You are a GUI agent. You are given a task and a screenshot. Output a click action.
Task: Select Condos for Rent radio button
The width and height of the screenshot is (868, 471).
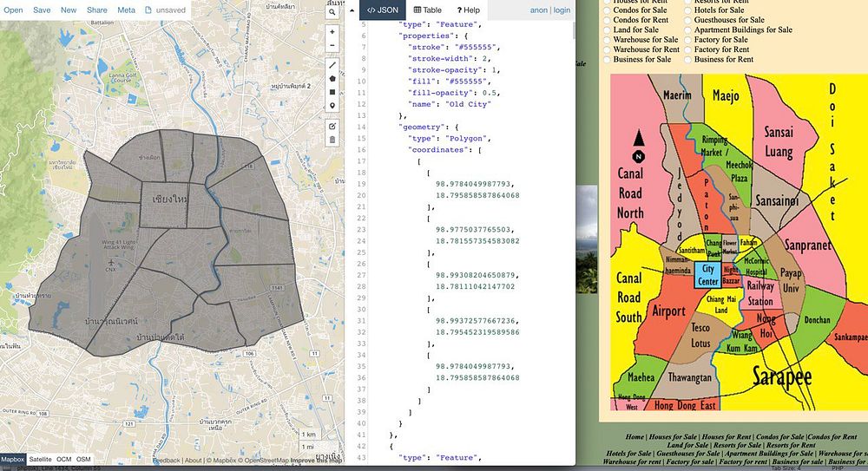tap(607, 20)
